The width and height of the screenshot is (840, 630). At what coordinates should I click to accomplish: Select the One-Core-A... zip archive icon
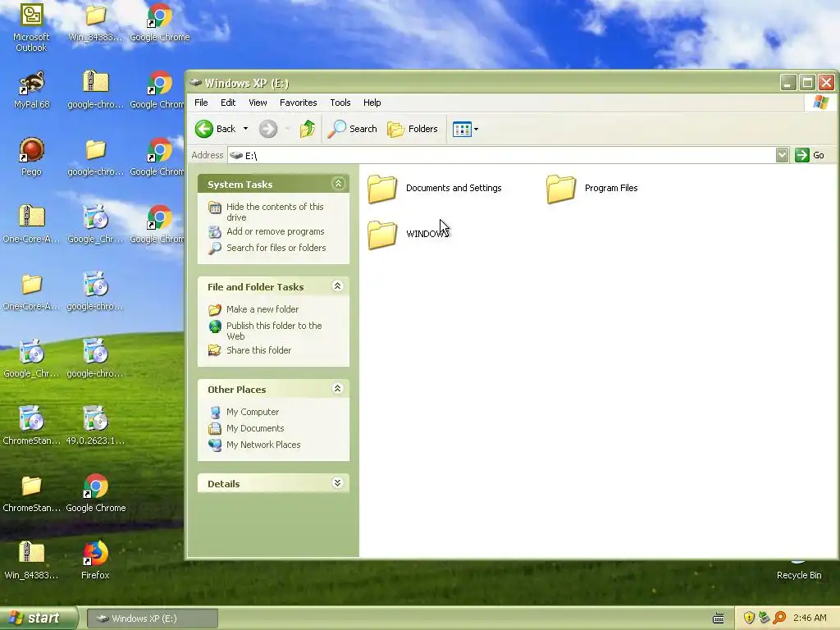[32, 223]
